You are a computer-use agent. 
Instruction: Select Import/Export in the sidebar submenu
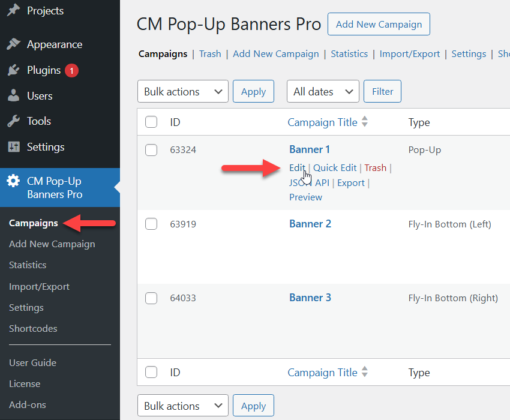(40, 287)
